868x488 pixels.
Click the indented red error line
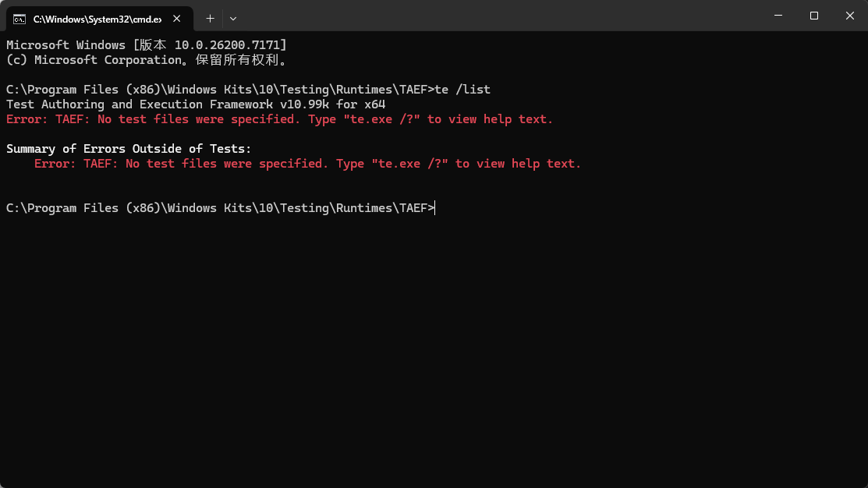[307, 164]
